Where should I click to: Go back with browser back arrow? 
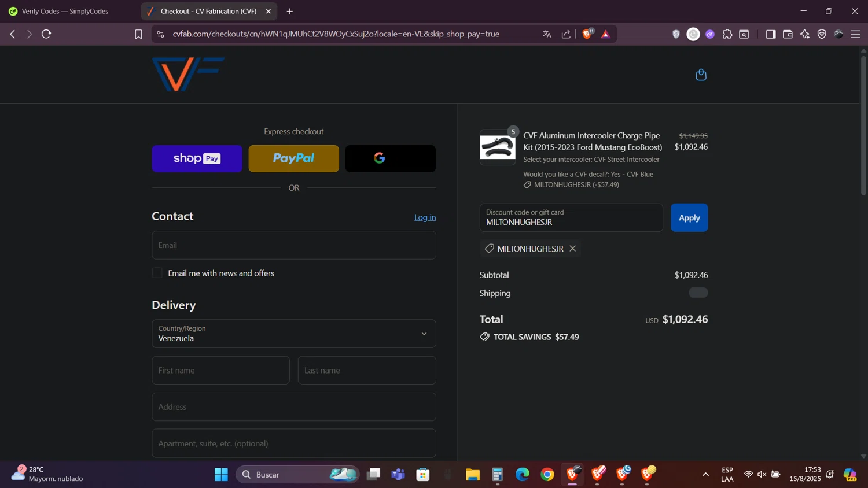point(13,34)
